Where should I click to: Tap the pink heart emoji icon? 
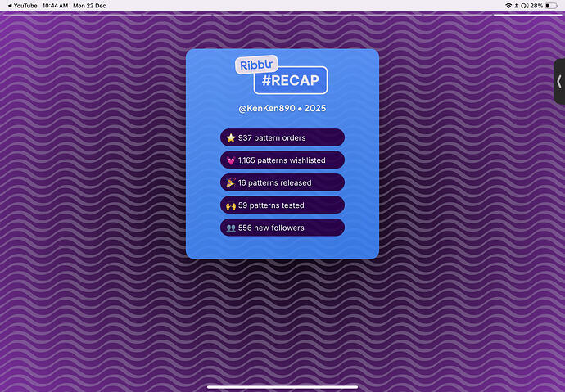click(x=231, y=160)
